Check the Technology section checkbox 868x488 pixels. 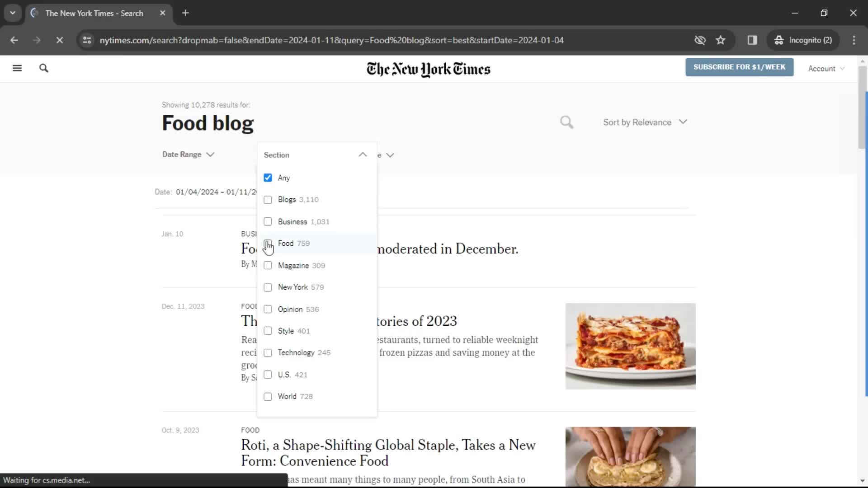(268, 353)
